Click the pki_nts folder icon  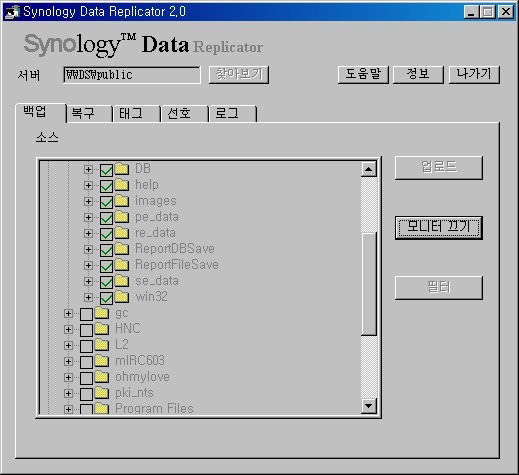coord(102,393)
